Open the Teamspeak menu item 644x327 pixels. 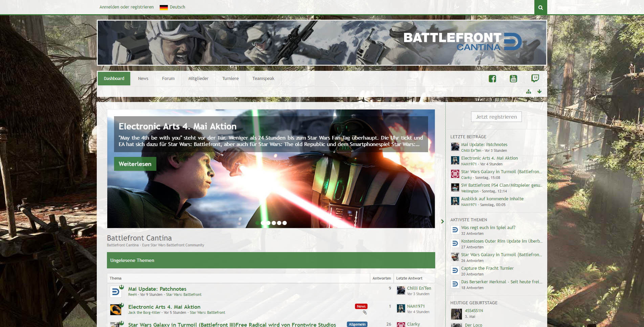[263, 79]
